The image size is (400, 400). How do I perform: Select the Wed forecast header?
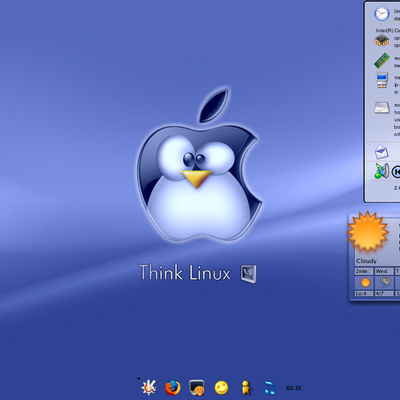[x=383, y=271]
